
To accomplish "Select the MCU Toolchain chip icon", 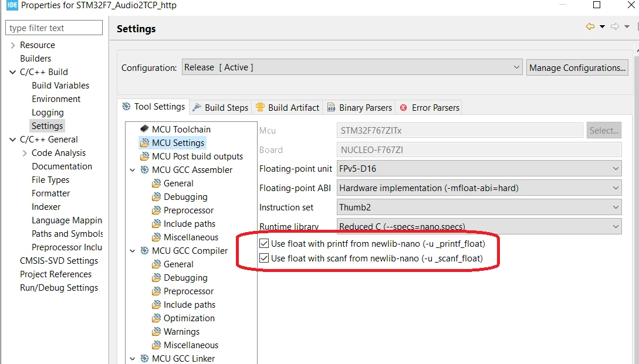I will point(144,129).
